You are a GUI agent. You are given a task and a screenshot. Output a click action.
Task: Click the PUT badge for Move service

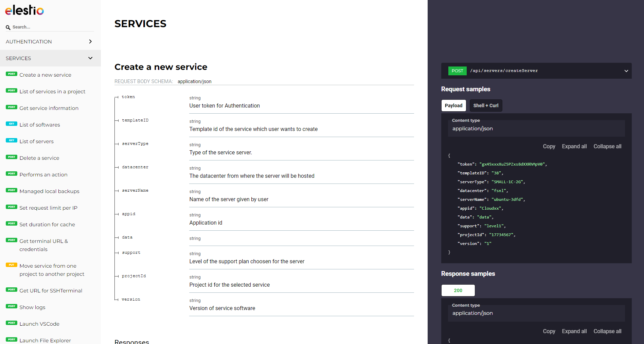pyautogui.click(x=12, y=265)
